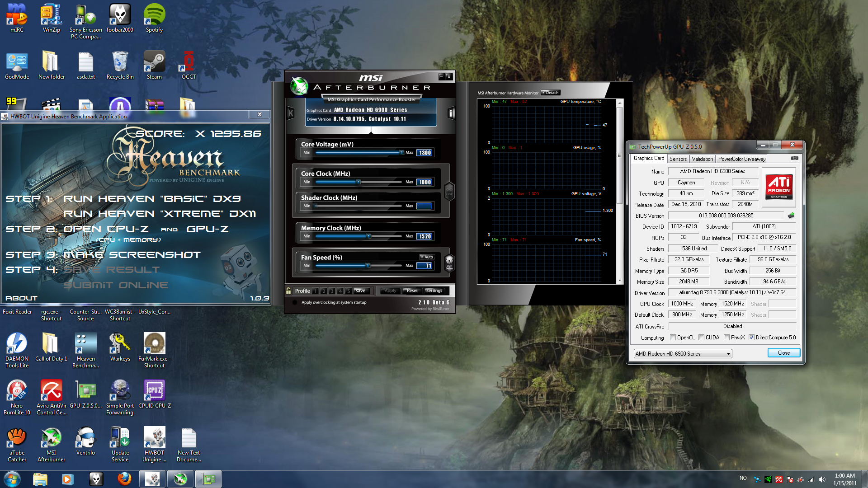Click the Core Clock value field 1000

(425, 182)
